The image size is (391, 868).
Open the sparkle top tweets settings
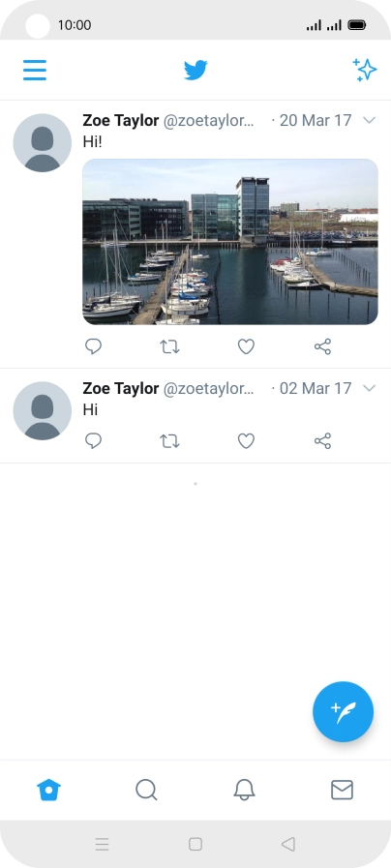pyautogui.click(x=365, y=71)
